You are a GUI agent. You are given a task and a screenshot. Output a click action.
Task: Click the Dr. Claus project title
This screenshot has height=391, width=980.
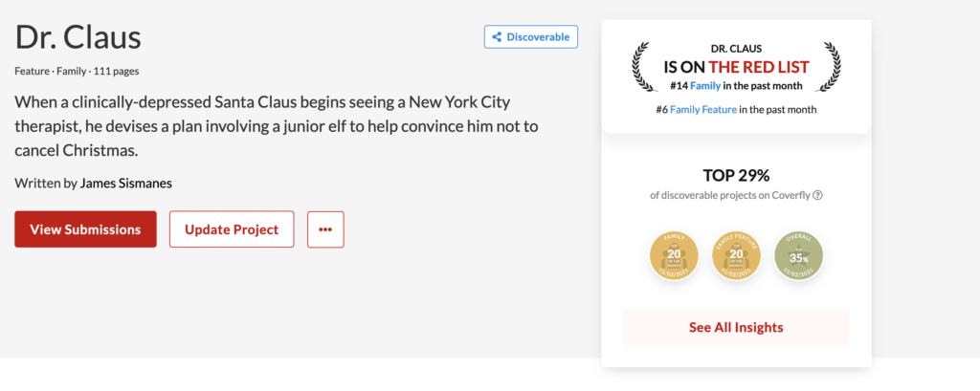78,36
